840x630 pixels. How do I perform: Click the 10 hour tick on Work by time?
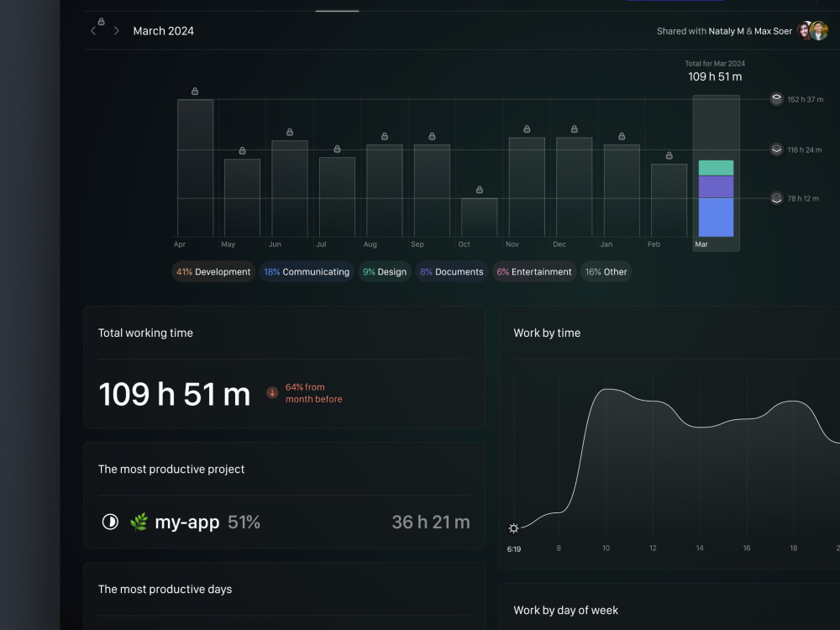point(606,548)
